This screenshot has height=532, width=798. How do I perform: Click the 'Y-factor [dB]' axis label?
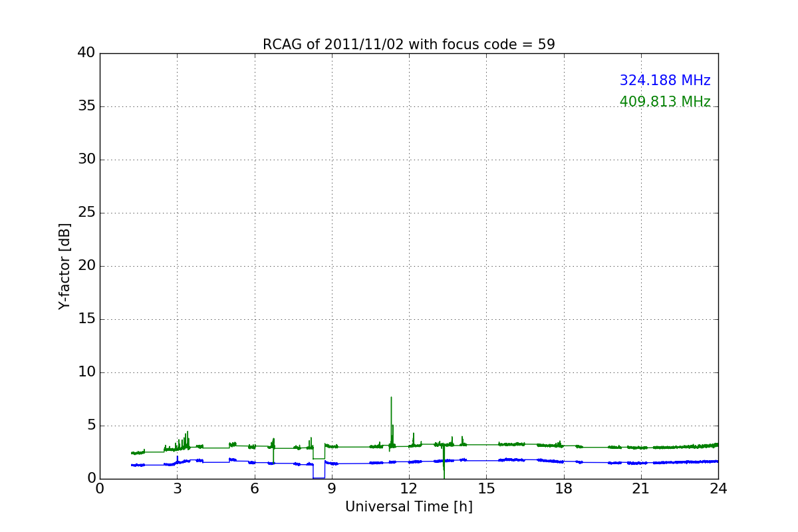65,266
